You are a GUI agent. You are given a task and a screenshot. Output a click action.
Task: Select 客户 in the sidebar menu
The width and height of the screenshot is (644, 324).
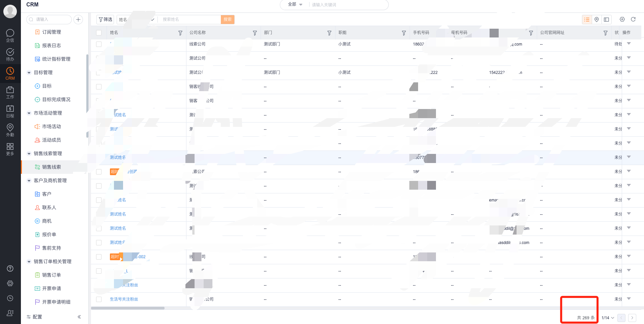pos(47,194)
